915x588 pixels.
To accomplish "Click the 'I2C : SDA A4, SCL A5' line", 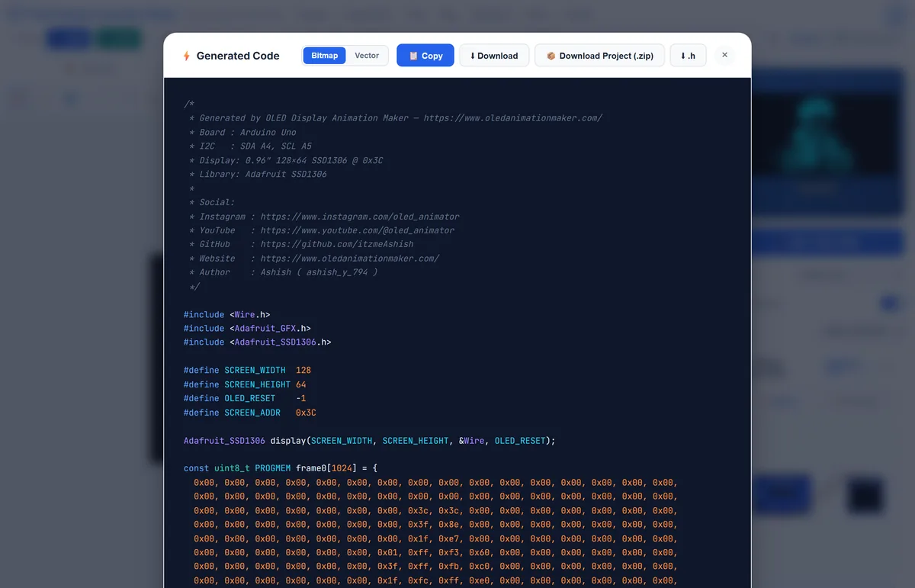I will [x=250, y=146].
